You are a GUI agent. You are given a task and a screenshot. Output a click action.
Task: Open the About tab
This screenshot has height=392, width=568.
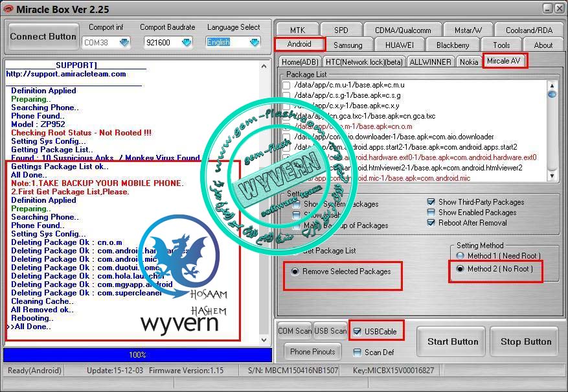tap(543, 45)
